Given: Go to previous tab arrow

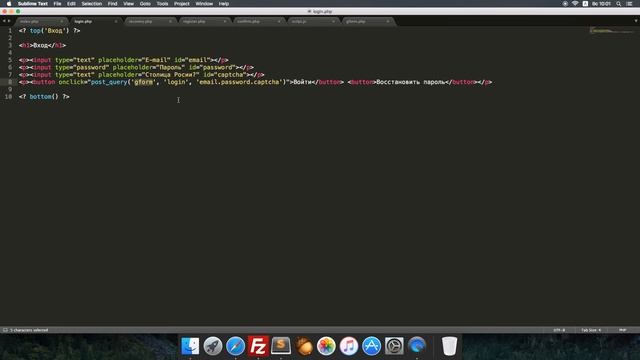Looking at the screenshot, I should tap(4, 21).
